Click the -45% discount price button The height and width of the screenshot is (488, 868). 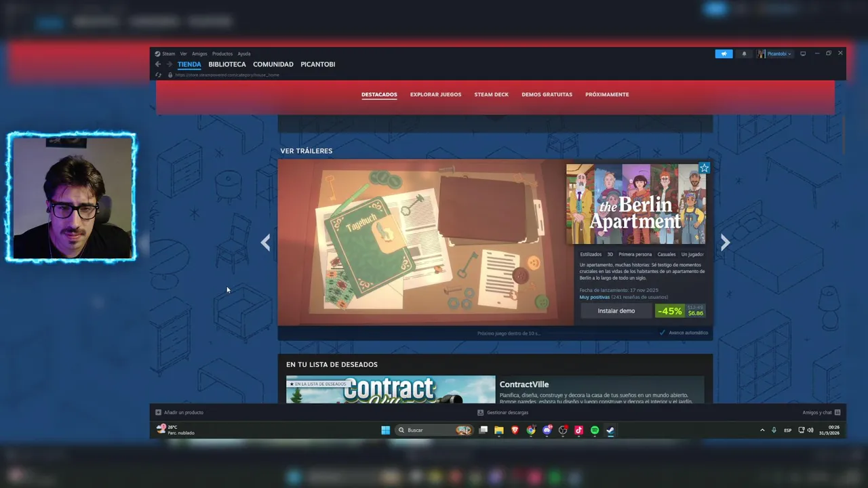point(681,311)
